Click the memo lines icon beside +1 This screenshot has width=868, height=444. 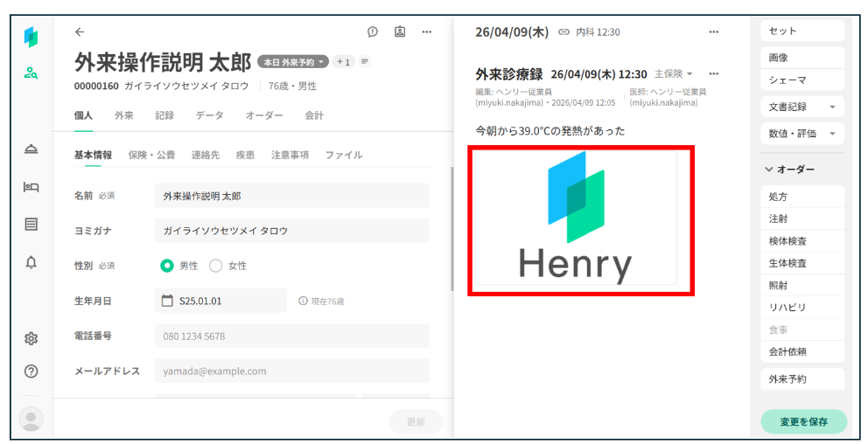pyautogui.click(x=364, y=61)
